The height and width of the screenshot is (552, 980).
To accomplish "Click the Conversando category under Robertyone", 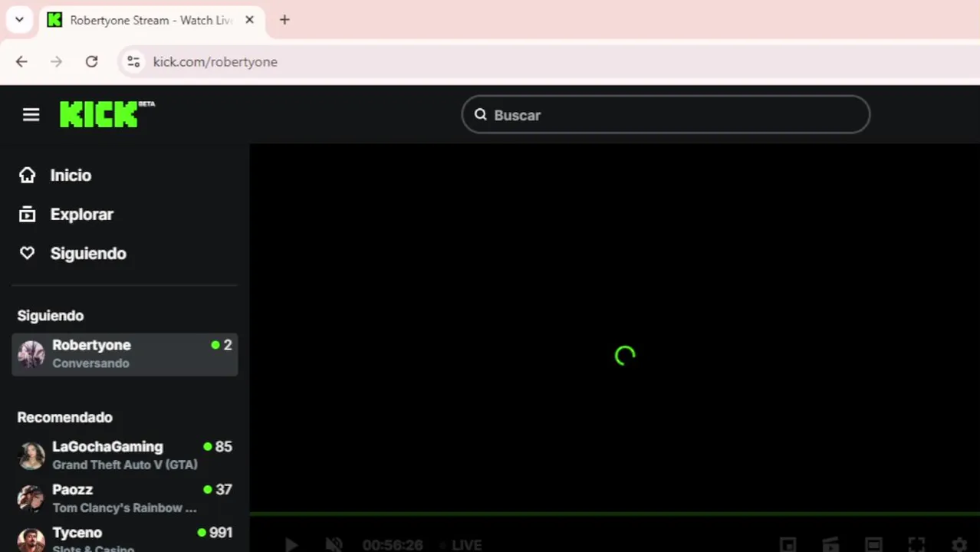I will (x=90, y=363).
